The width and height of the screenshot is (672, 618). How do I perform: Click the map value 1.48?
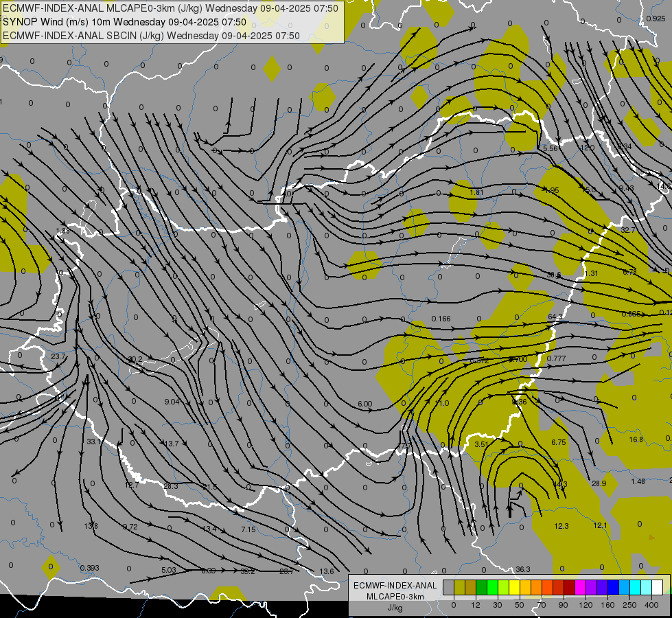click(638, 481)
